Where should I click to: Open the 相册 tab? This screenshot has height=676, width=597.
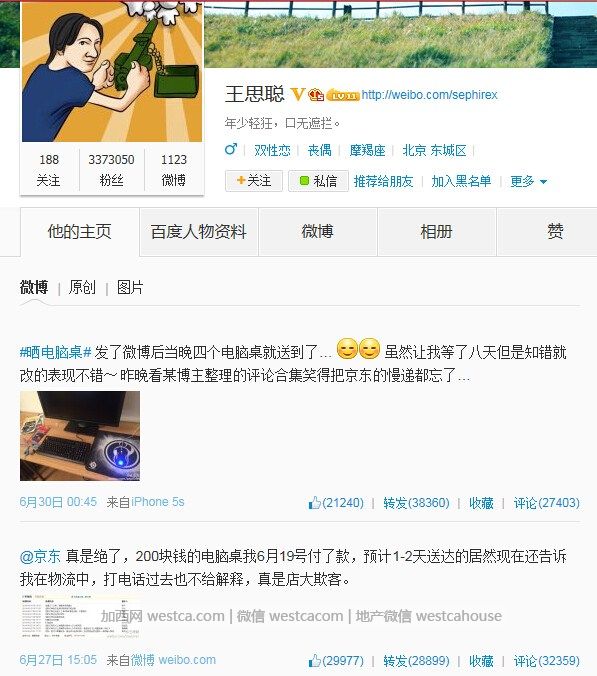point(437,232)
